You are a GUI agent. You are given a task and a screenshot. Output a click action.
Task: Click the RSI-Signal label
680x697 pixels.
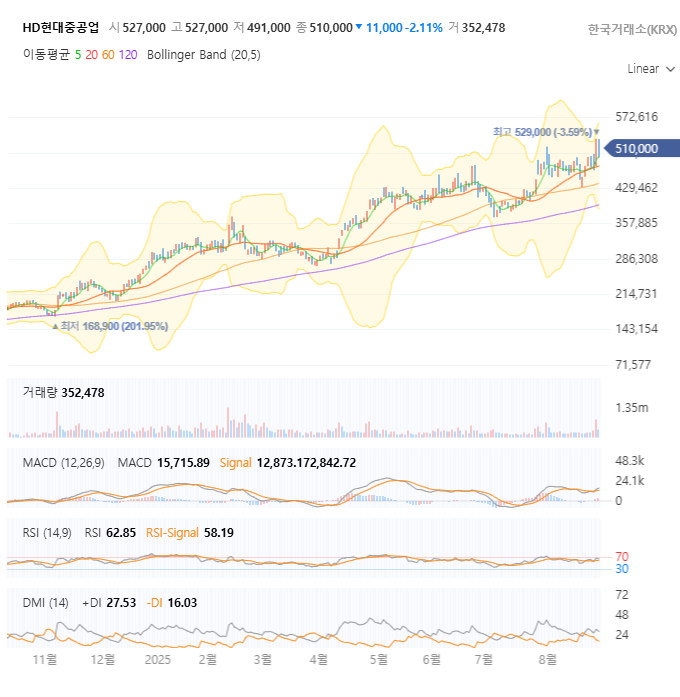click(172, 533)
